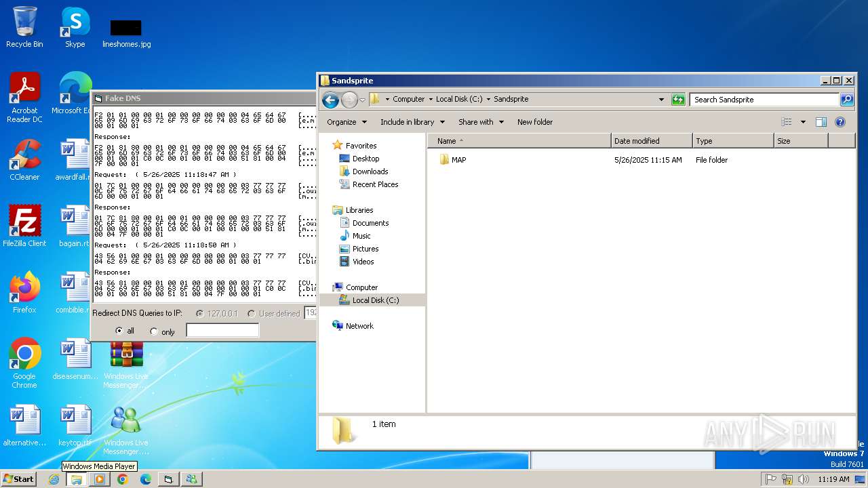Select Network in navigation pane
The width and height of the screenshot is (868, 488).
(359, 326)
